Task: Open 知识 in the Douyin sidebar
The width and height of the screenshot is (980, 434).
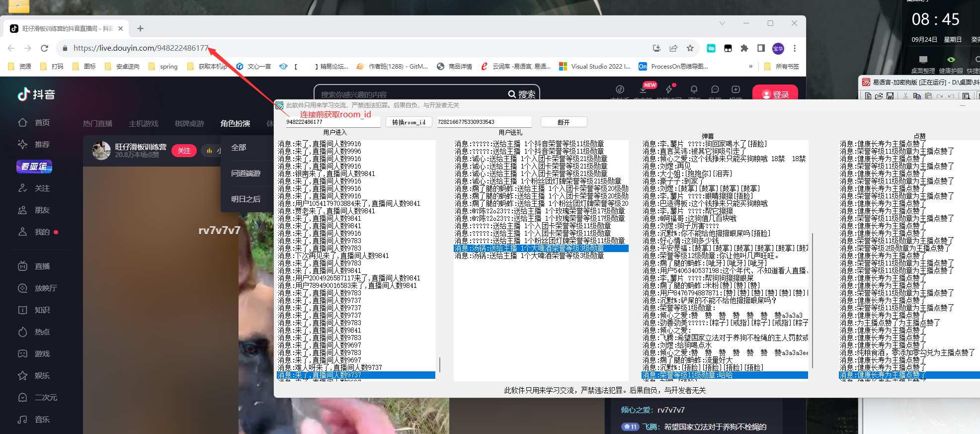Action: point(34,310)
